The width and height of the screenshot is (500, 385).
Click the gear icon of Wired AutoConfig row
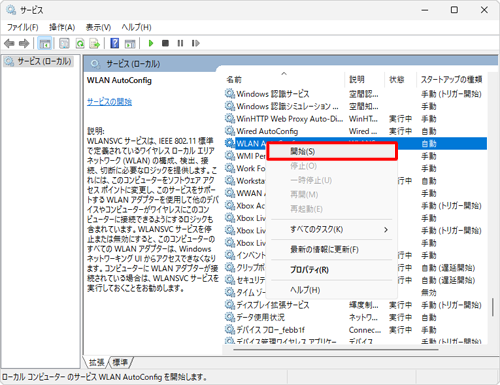(229, 131)
